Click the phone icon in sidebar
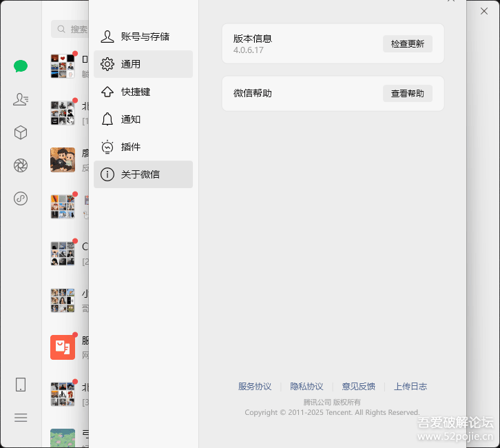This screenshot has width=500, height=448. [21, 385]
